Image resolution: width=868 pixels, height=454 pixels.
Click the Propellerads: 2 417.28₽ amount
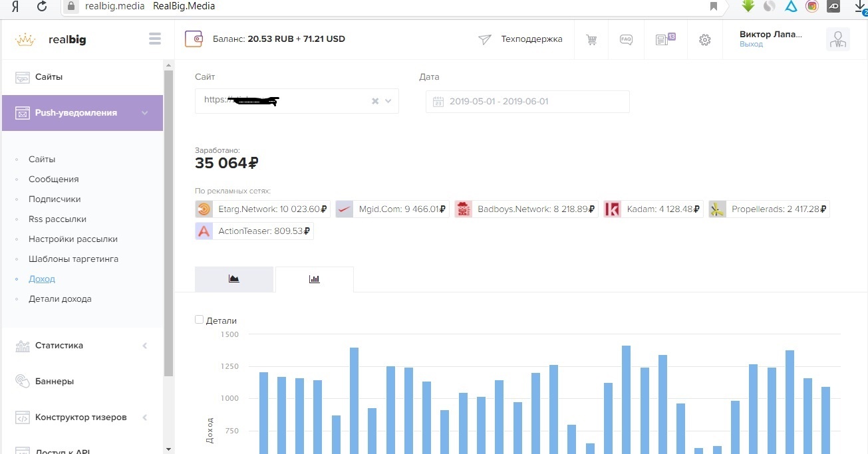tap(780, 209)
